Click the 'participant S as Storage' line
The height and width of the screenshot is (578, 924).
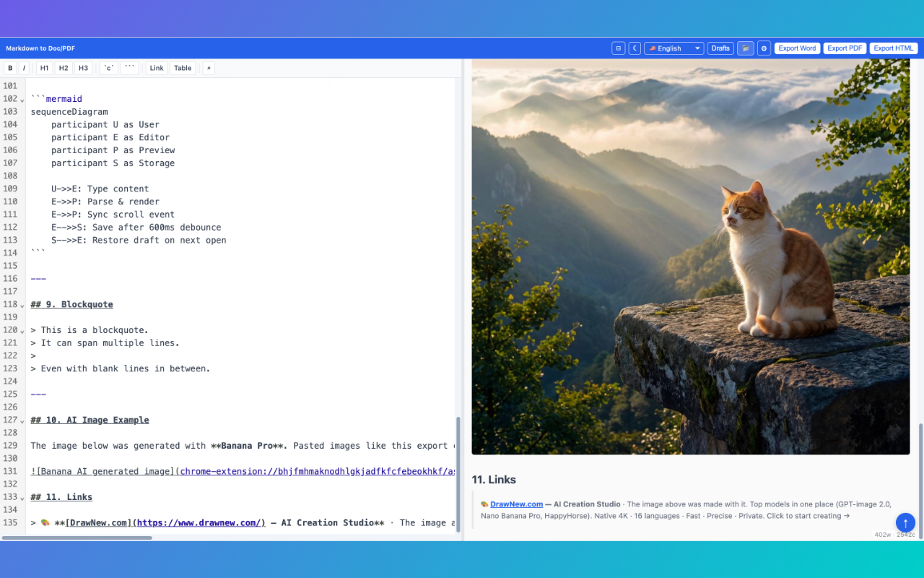click(x=113, y=163)
